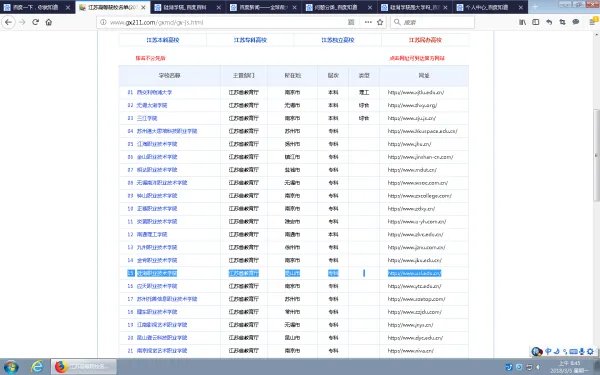This screenshot has width=600, height=375.
Task: Open row 03 三江学院 link
Action: (147, 118)
